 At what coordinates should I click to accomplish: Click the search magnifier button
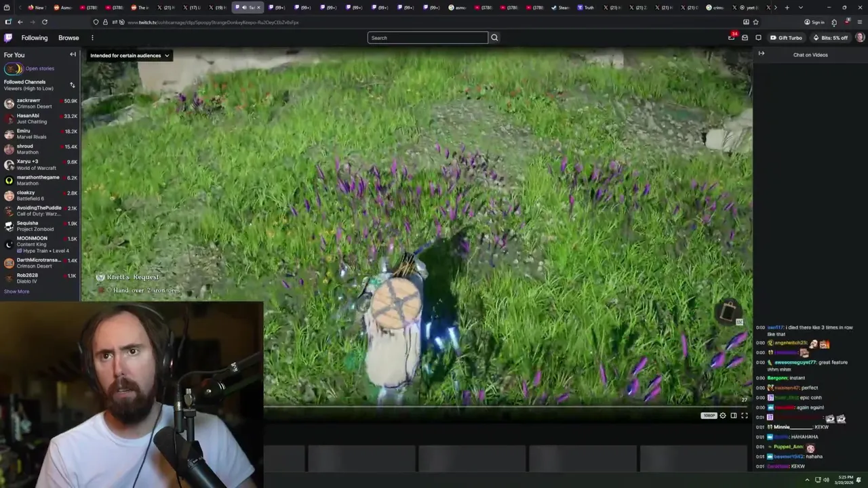click(494, 38)
